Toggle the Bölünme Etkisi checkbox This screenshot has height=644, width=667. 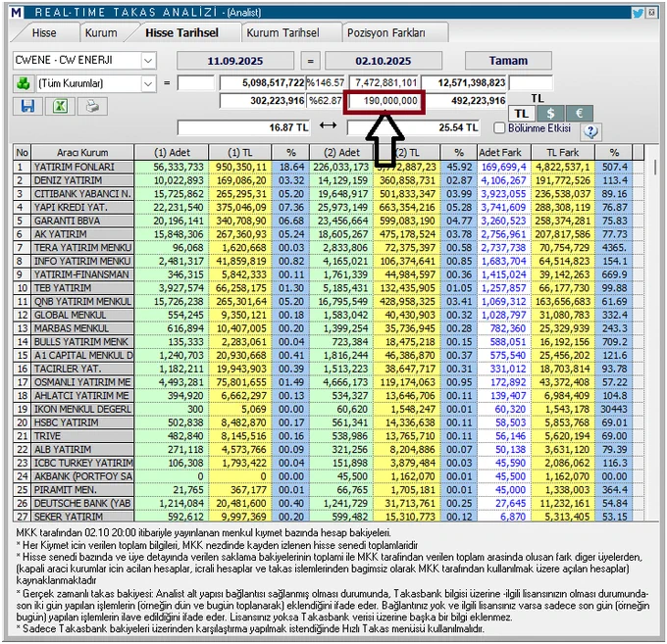point(499,127)
